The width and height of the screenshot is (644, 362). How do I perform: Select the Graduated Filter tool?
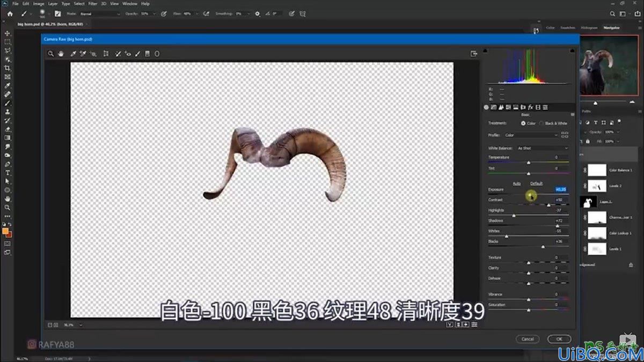pyautogui.click(x=148, y=54)
